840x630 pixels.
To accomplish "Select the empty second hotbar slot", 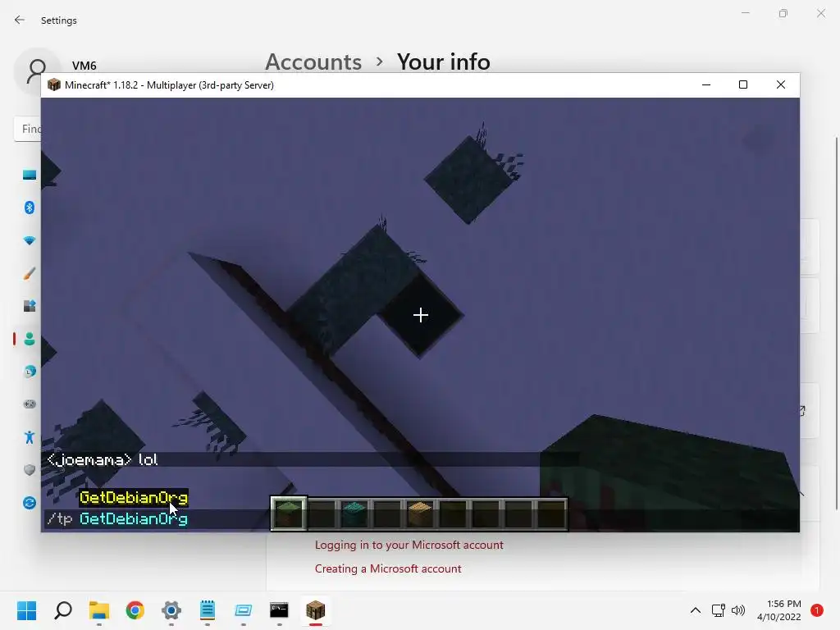I will (322, 514).
